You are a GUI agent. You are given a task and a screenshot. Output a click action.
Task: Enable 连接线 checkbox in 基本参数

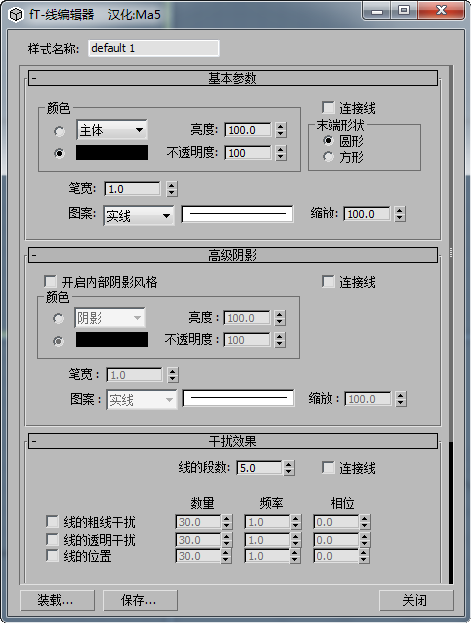[328, 108]
